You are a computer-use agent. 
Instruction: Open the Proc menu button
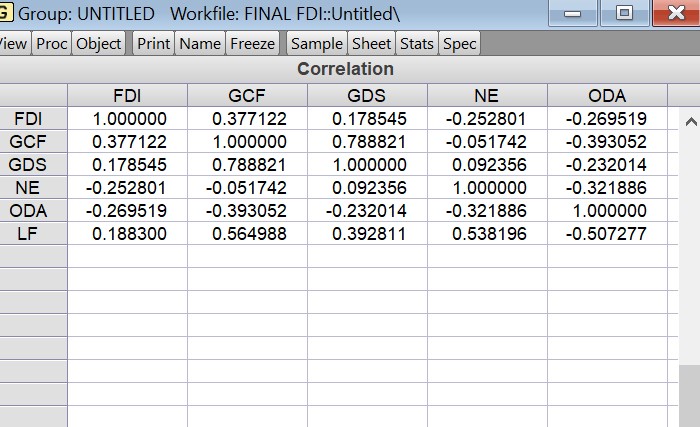tap(51, 44)
